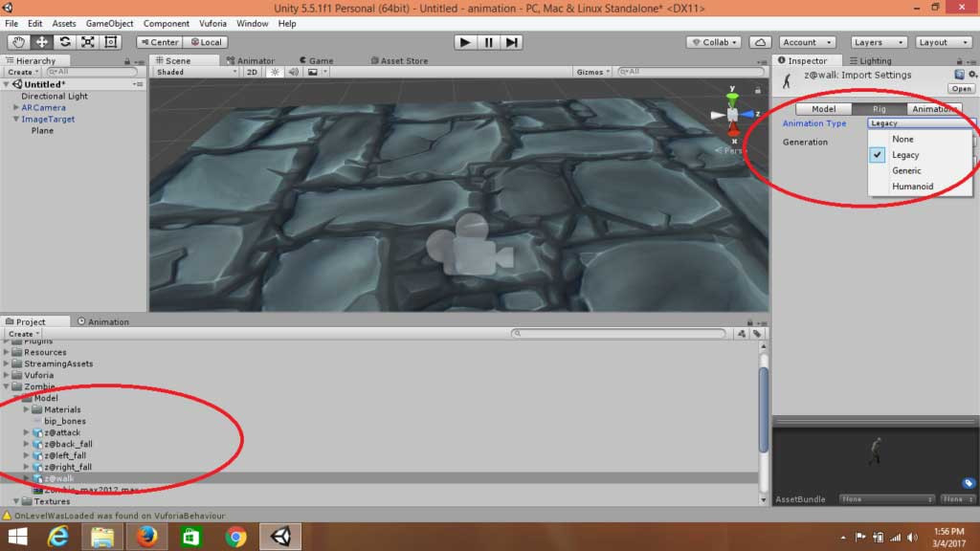Select the Move tool
The width and height of the screenshot is (980, 551).
[x=42, y=42]
